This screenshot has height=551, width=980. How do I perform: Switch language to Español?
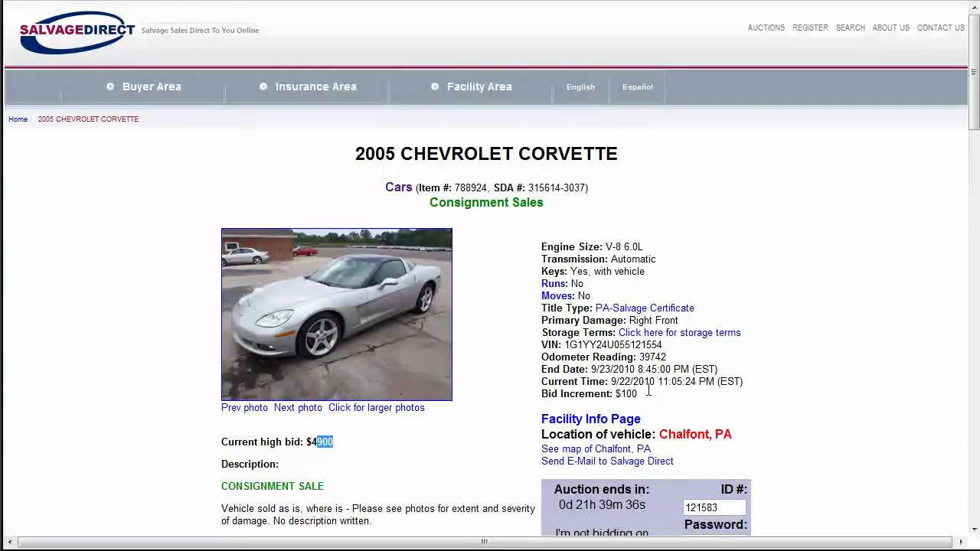coord(637,87)
